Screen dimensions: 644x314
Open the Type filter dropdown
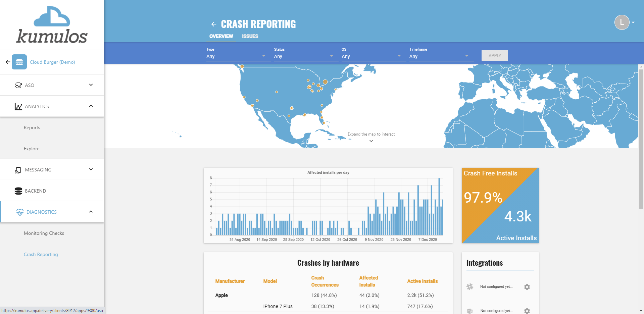236,56
